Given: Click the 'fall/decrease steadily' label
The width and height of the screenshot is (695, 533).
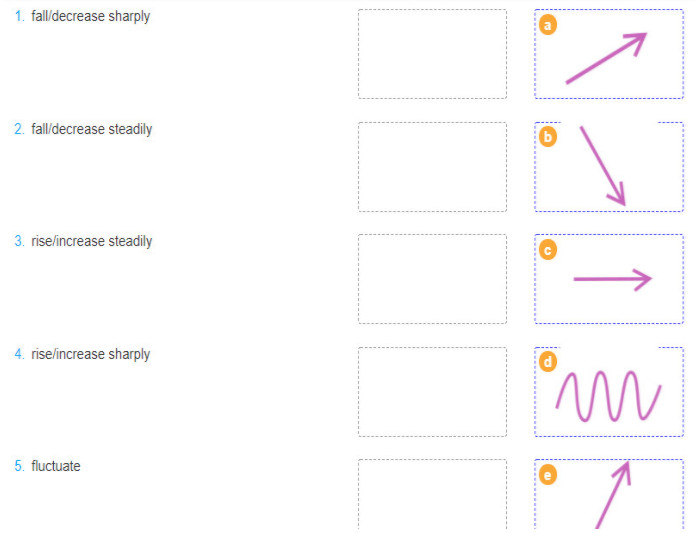Looking at the screenshot, I should click(92, 130).
